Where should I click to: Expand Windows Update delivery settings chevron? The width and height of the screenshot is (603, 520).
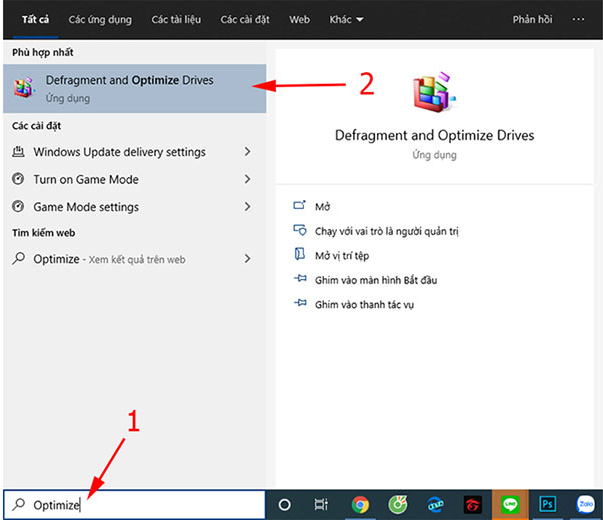(248, 152)
